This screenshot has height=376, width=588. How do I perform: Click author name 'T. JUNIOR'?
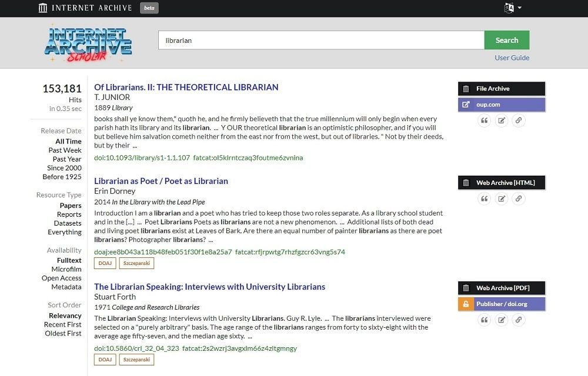[x=112, y=98]
